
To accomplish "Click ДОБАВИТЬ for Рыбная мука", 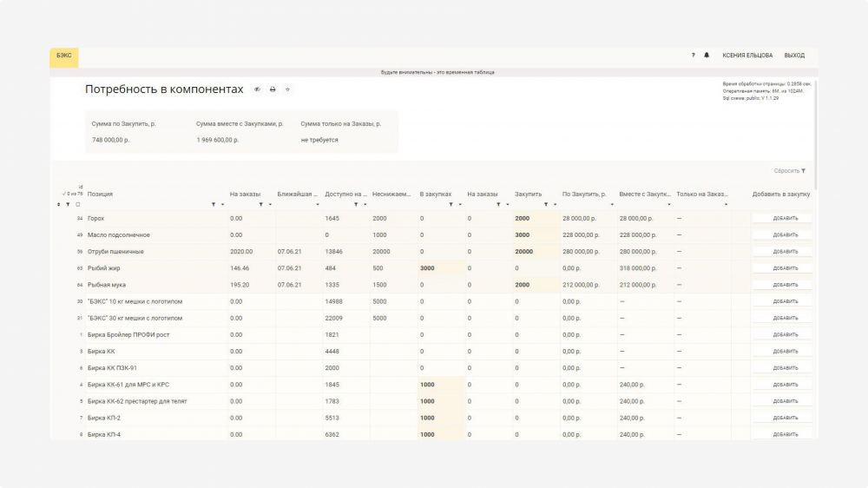I will tap(782, 285).
